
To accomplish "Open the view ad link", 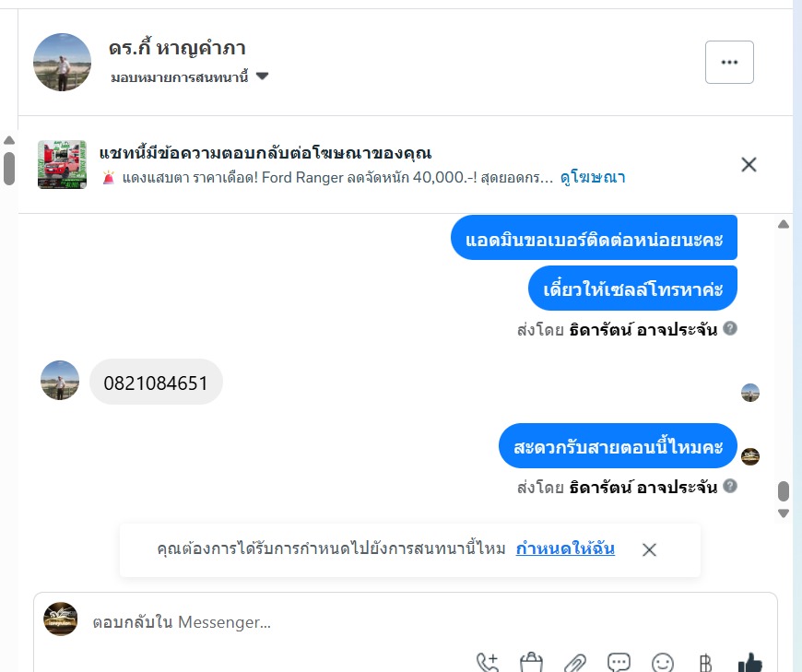I will [x=593, y=178].
